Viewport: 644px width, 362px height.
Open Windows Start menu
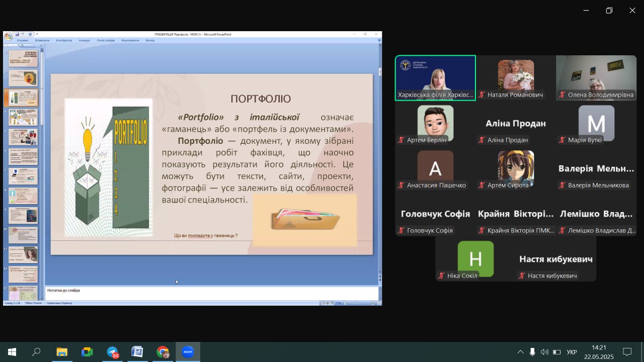tap(12, 352)
